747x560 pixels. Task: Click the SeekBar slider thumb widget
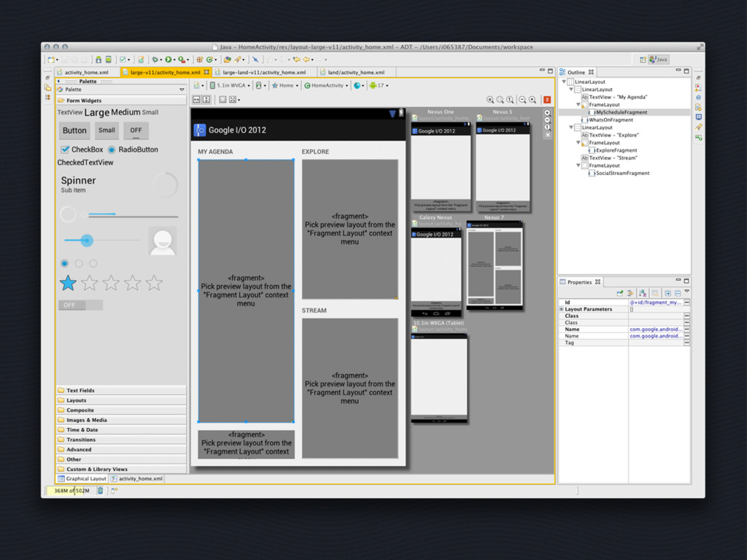87,241
